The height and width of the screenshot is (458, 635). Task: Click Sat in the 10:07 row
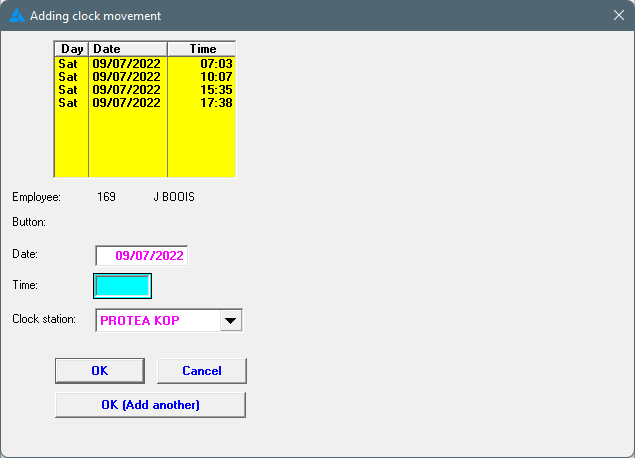click(68, 77)
